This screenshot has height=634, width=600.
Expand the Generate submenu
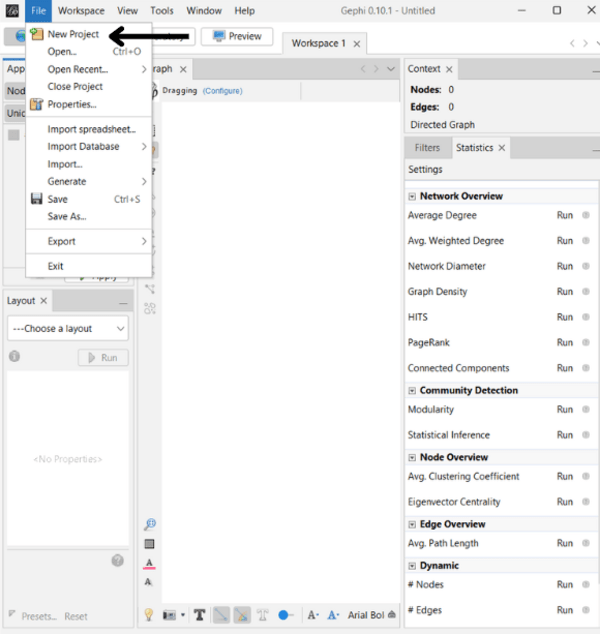click(x=87, y=182)
